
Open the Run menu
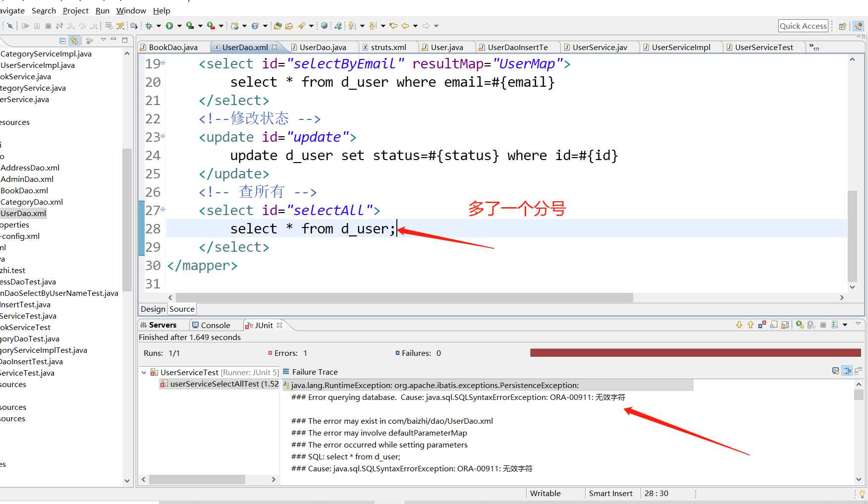(x=102, y=10)
